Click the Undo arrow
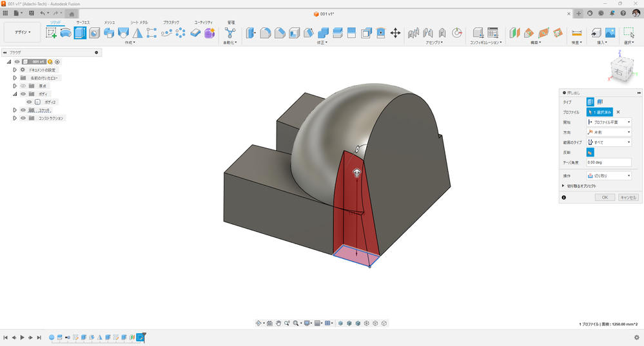Image resolution: width=644 pixels, height=346 pixels. pyautogui.click(x=43, y=13)
